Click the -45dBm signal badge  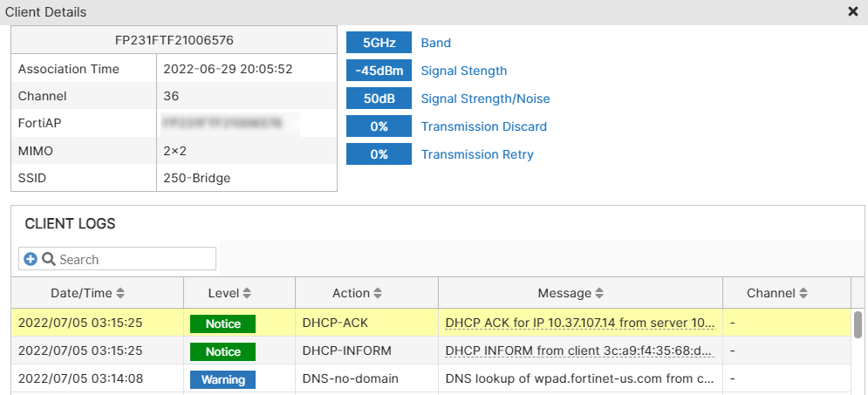379,71
